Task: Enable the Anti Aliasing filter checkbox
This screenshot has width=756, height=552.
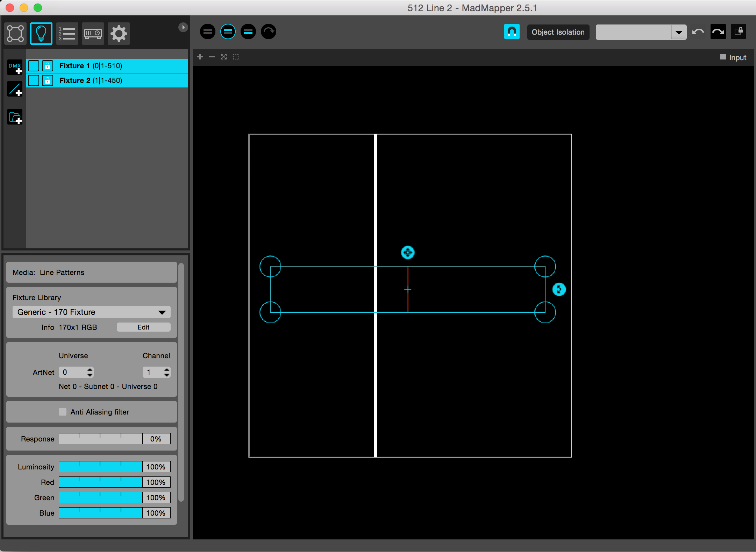Action: (63, 412)
